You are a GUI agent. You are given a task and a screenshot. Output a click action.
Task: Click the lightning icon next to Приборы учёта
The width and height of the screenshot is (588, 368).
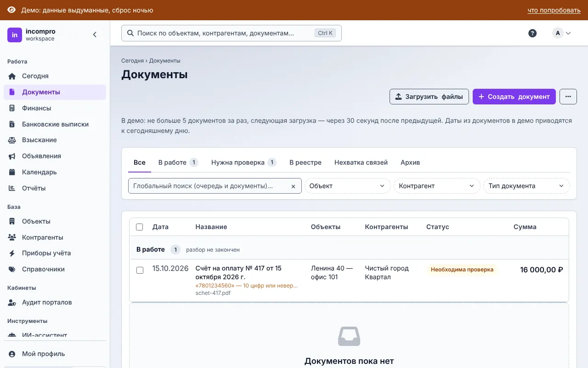pyautogui.click(x=12, y=253)
